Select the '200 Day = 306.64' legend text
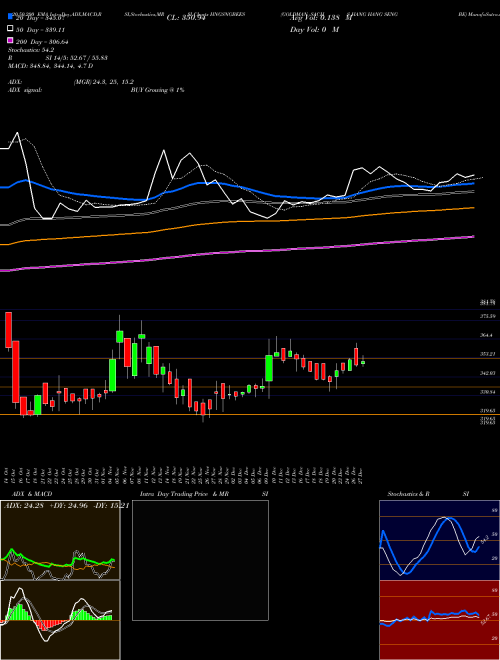The image size is (500, 660). [43, 42]
